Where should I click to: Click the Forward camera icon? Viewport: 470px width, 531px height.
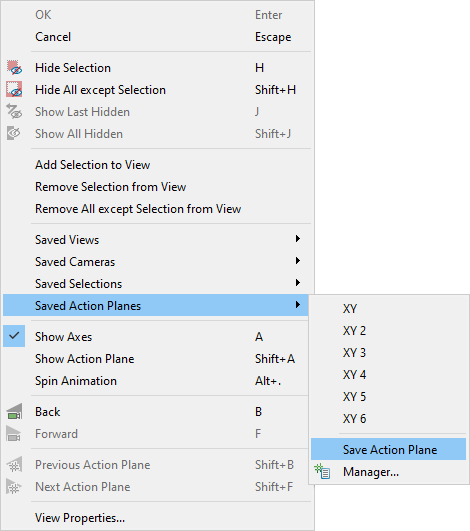(x=14, y=434)
